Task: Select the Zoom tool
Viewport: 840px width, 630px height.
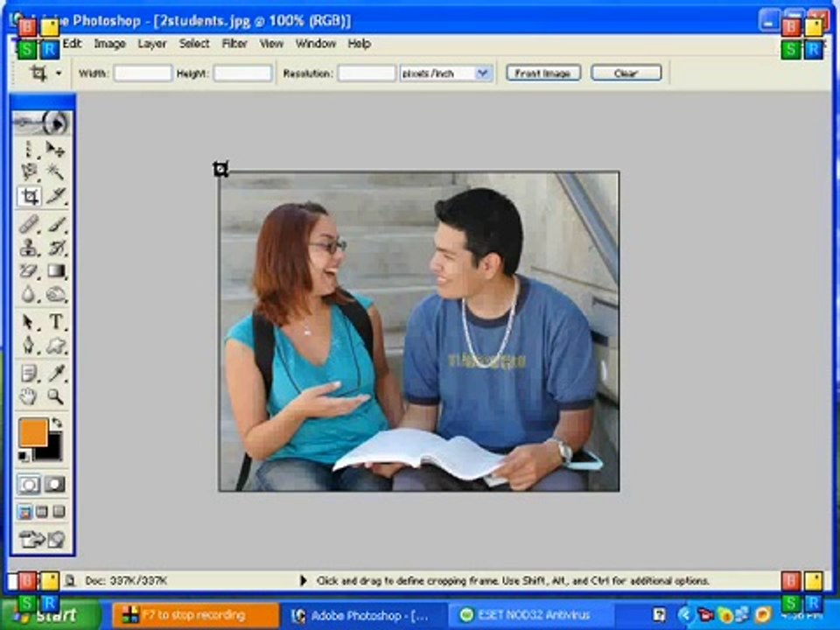Action: coord(55,396)
